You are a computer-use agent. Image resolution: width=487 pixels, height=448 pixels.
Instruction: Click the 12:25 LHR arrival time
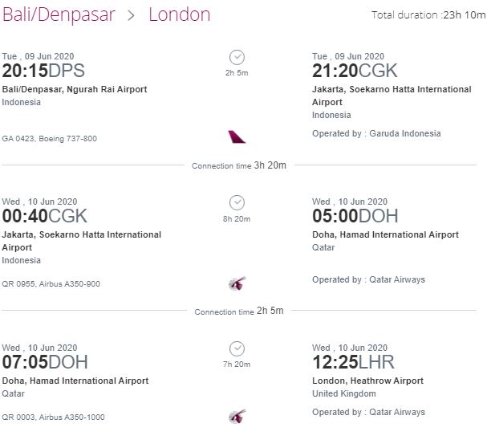(x=353, y=362)
